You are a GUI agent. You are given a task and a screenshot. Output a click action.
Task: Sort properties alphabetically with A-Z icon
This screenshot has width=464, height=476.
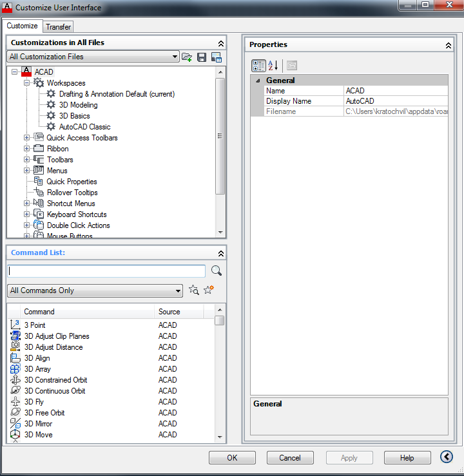[x=273, y=66]
